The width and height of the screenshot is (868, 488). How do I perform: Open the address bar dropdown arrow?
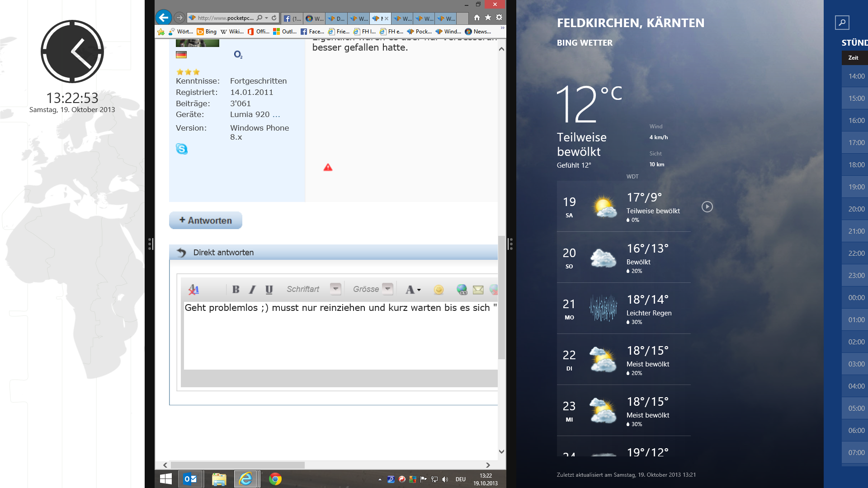pos(266,18)
